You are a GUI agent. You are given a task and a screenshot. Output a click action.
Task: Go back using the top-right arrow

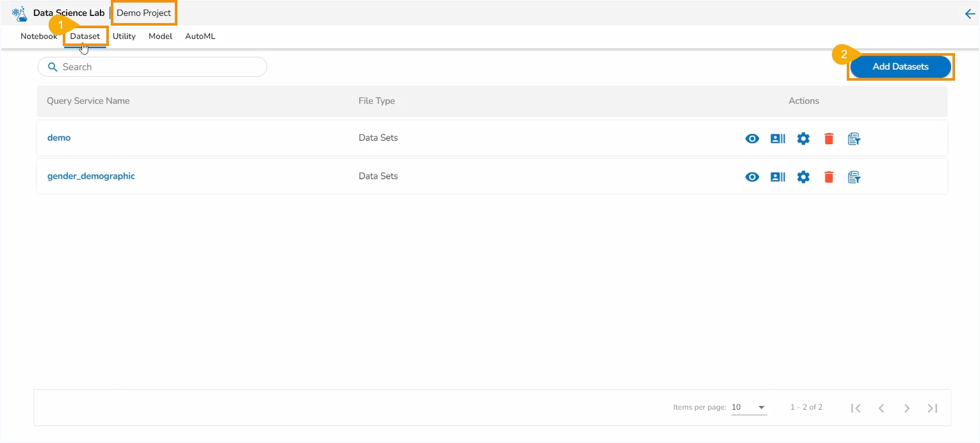[970, 13]
